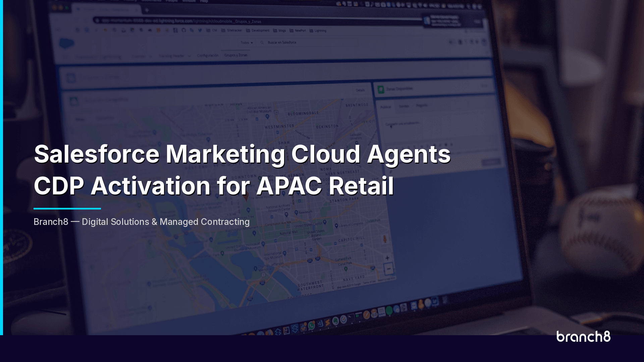Open the 'Grupos y Zonas' navigation tab
Screen dimensions: 644x362
click(236, 55)
